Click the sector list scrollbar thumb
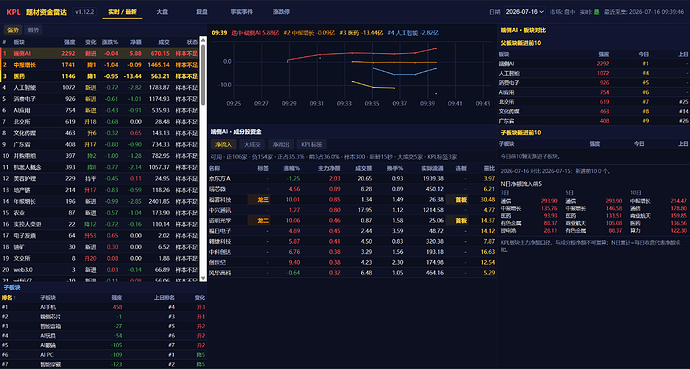This screenshot has width=690, height=369. [203, 75]
